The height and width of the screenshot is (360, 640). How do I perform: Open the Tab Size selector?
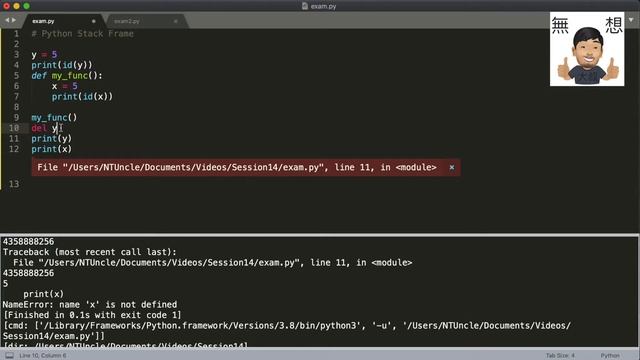560,356
